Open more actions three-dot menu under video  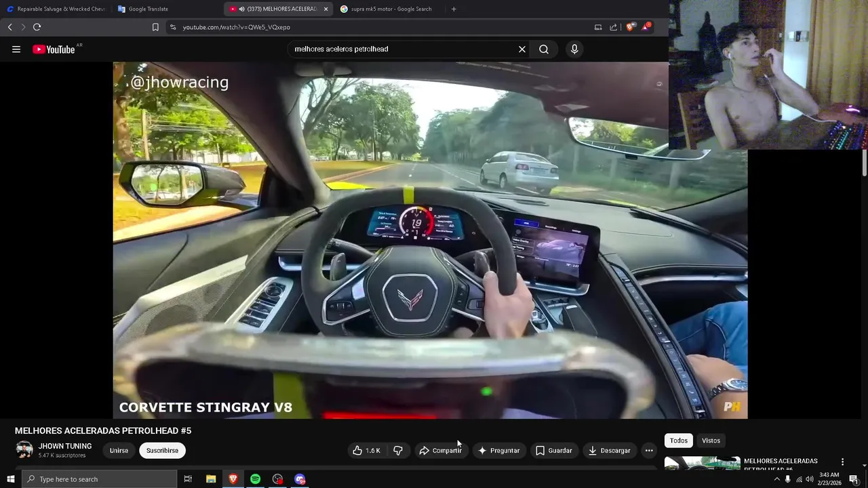[649, 450]
